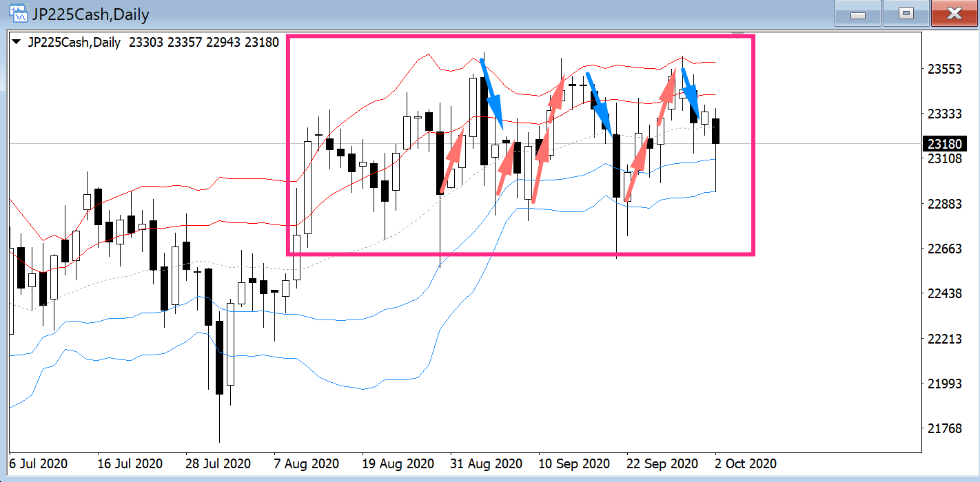Click the black triangle before JP225Cash,Daily label
The image size is (980, 482).
click(x=17, y=43)
